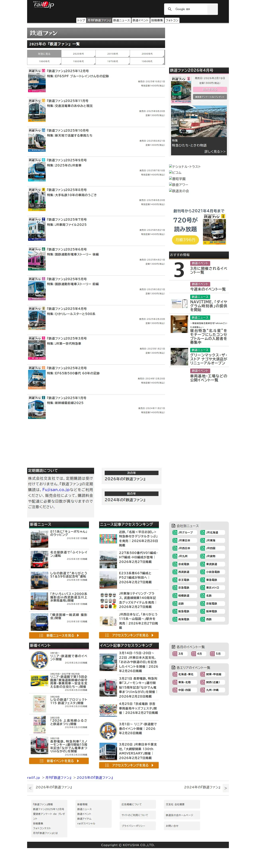Open 東京メトロ company news icon
Screen dimensions: 256x868
point(202,588)
